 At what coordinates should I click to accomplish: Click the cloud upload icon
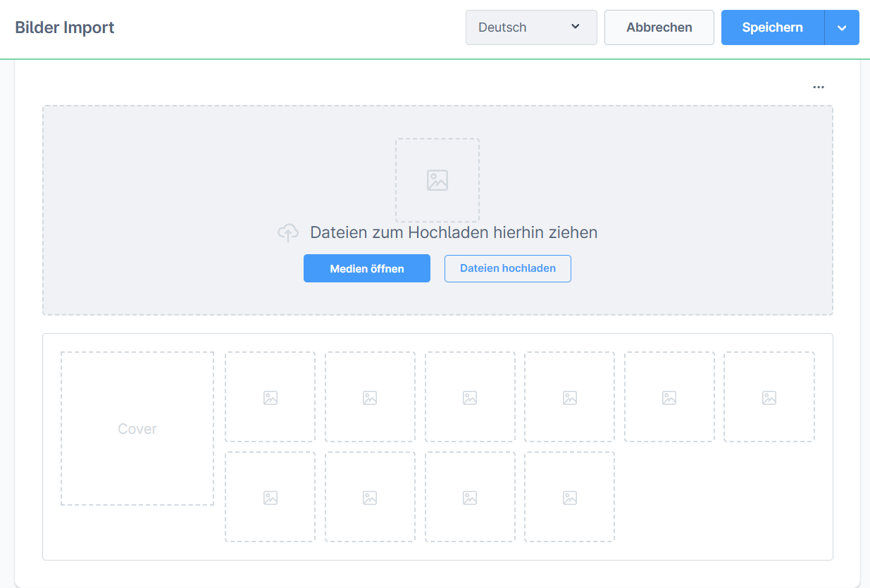coord(288,232)
